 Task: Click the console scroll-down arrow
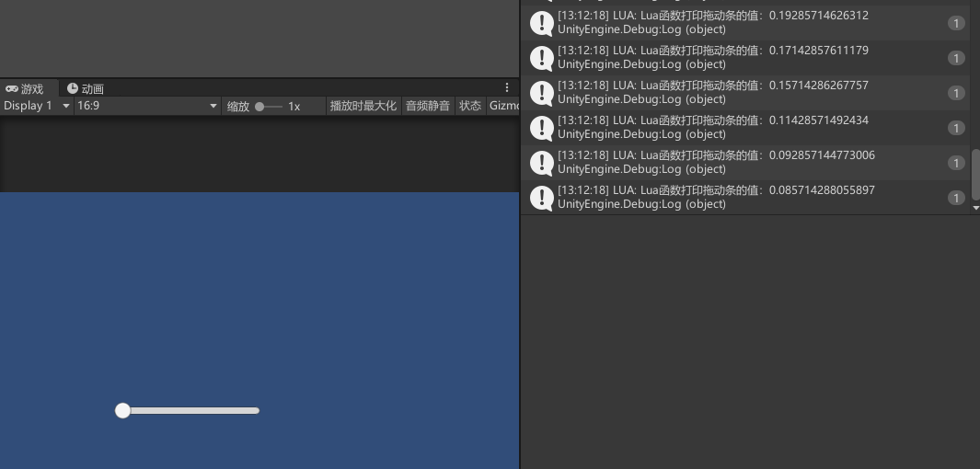pyautogui.click(x=975, y=209)
